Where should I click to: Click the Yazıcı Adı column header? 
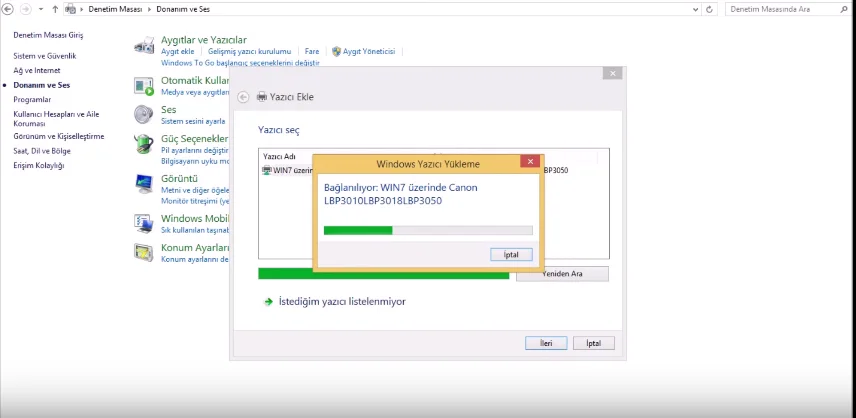280,157
